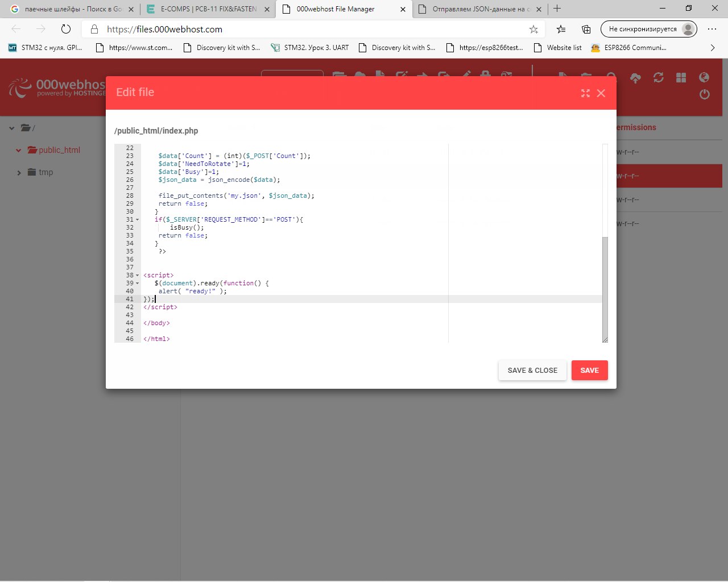
Task: Close the Edit file dialog with X
Action: tap(601, 93)
